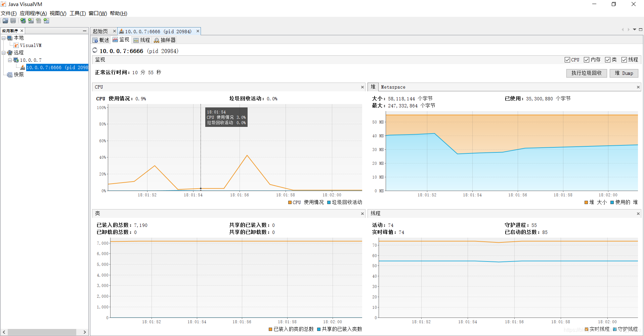Click scroll documents right arrow
Screen dimensions: 644x336
[629, 30]
